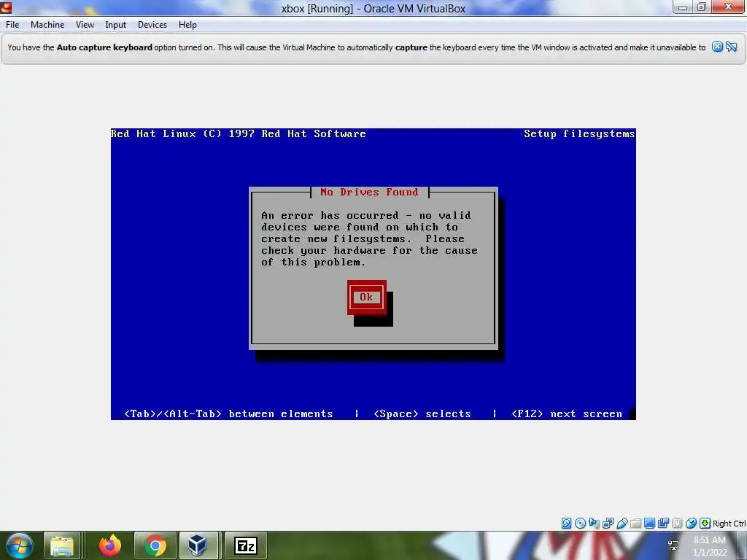Launch Firefox from taskbar
747x560 pixels.
tap(110, 545)
